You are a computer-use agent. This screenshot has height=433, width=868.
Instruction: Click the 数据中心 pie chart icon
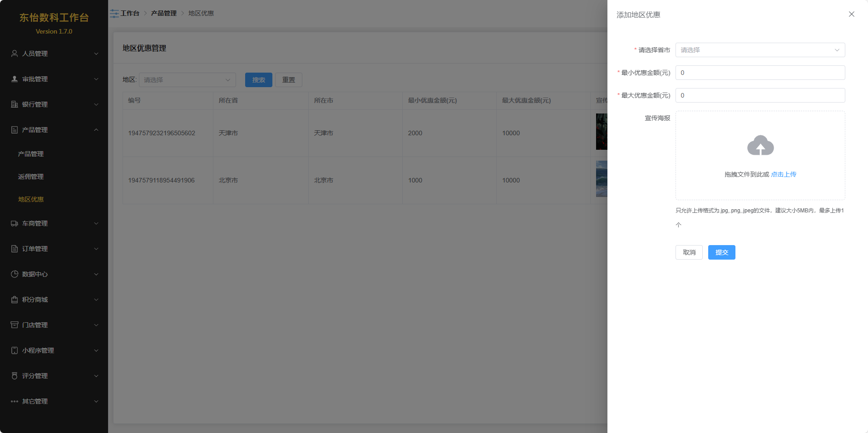pyautogui.click(x=15, y=274)
